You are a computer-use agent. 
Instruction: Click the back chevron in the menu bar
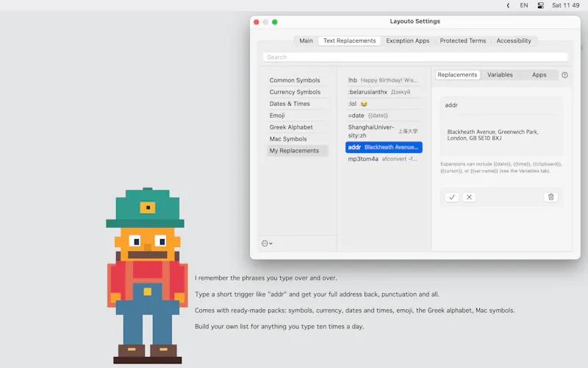[x=508, y=5]
